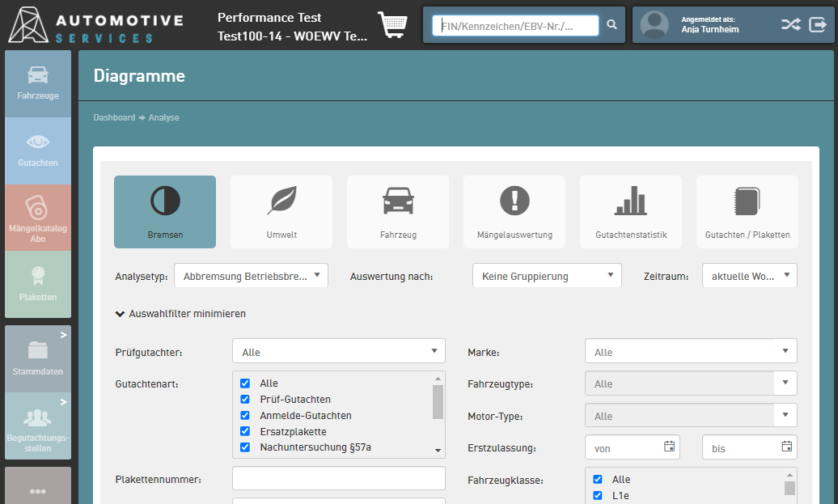
Task: Uncheck the L1e Fahrzeugklasse checkbox
Action: [x=598, y=496]
